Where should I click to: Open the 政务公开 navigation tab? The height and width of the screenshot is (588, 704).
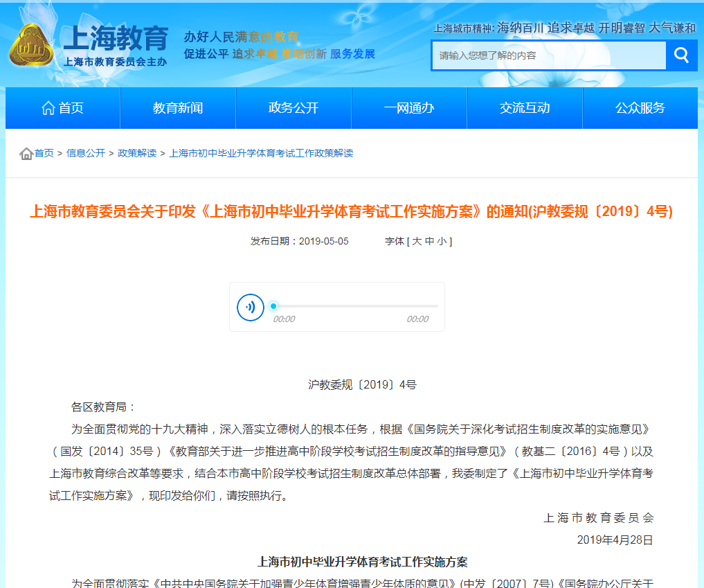pyautogui.click(x=294, y=108)
